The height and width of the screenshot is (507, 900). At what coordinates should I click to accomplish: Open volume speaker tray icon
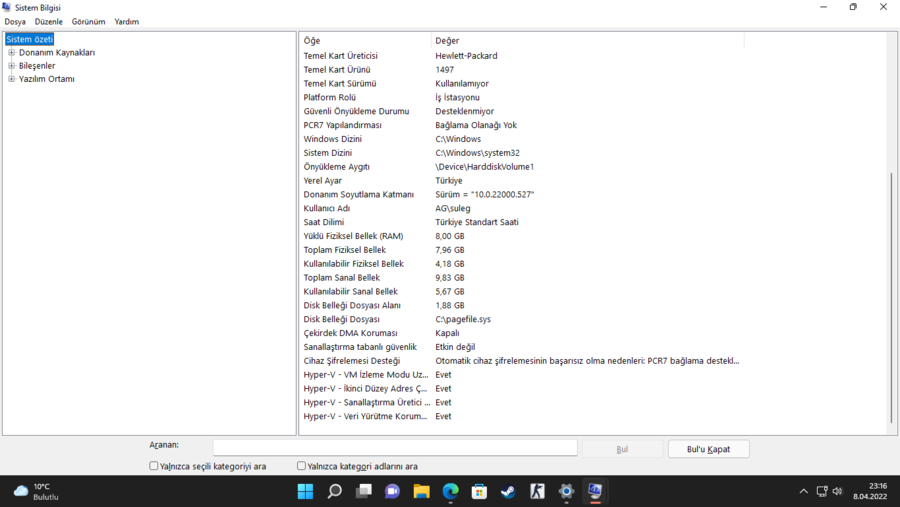click(x=837, y=491)
